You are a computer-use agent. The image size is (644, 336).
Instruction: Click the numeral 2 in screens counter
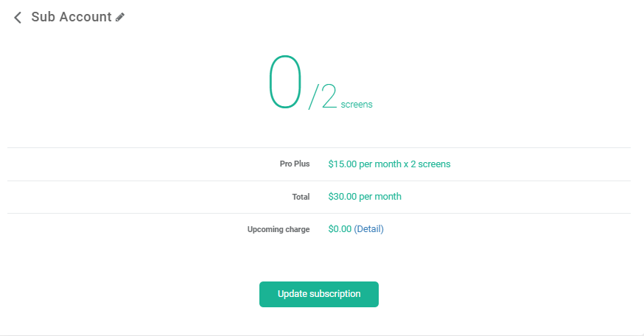tap(329, 96)
